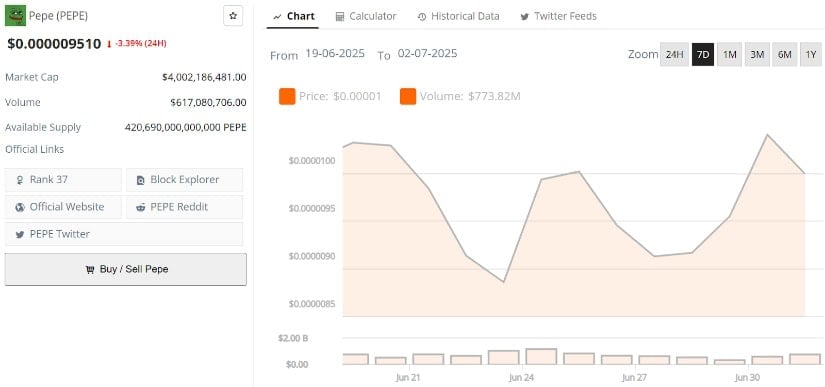Click the chart's peak price point after Jun 30
Screen dimensions: 825x387
(767, 135)
